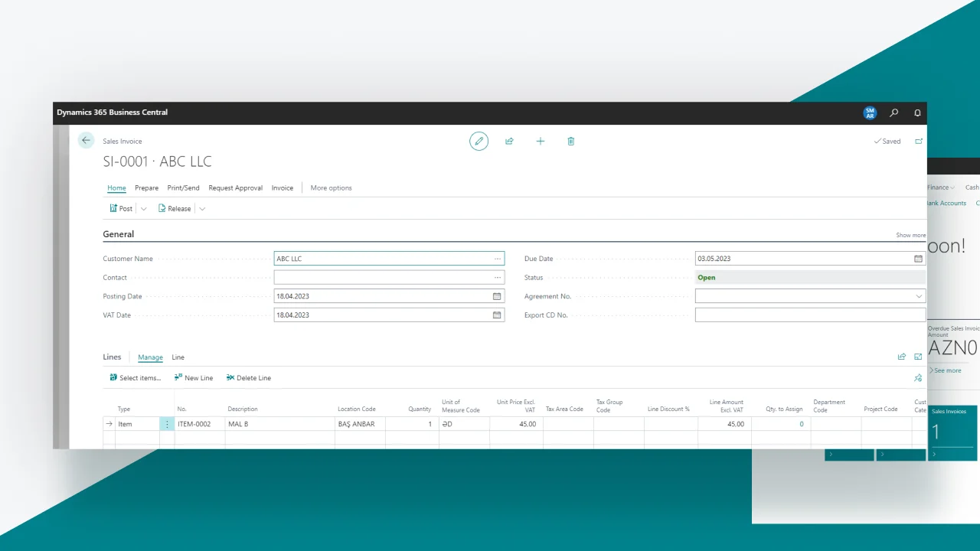
Task: Click Select items button
Action: [x=136, y=378]
